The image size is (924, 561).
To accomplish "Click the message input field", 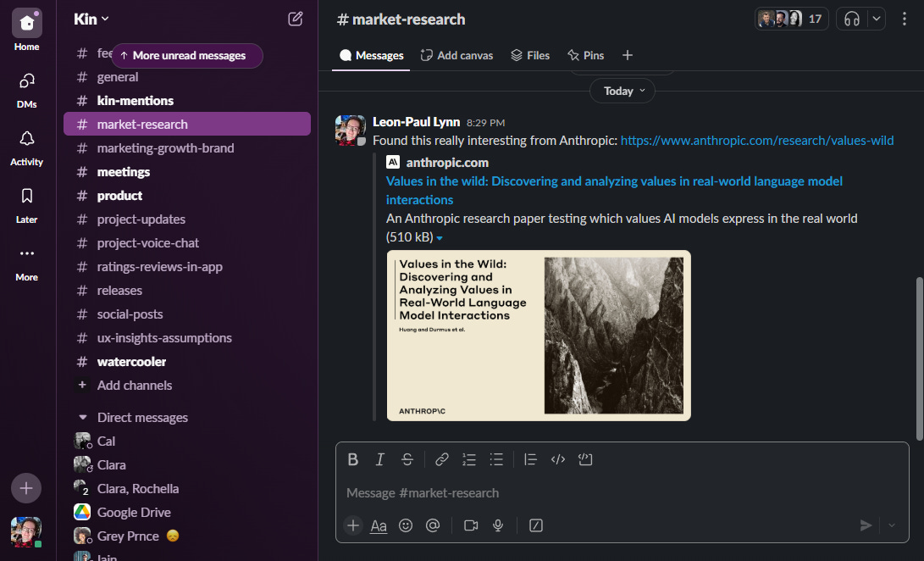I will (x=622, y=493).
